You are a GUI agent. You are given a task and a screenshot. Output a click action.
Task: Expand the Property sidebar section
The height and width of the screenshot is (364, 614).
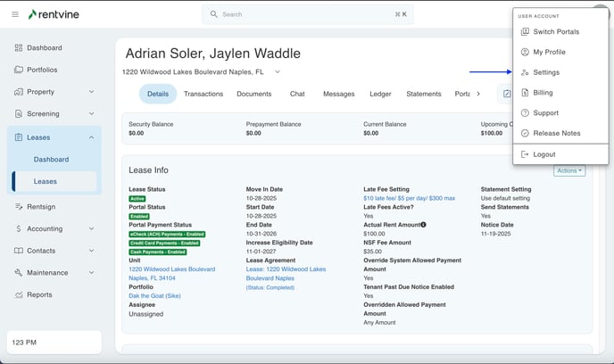[x=91, y=92]
